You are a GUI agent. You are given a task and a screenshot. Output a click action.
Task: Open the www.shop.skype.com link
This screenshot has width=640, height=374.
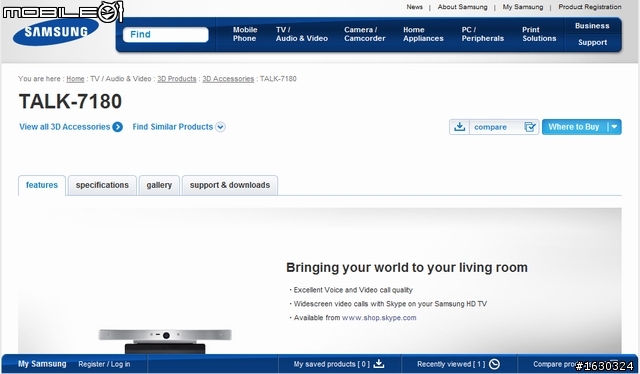[379, 318]
